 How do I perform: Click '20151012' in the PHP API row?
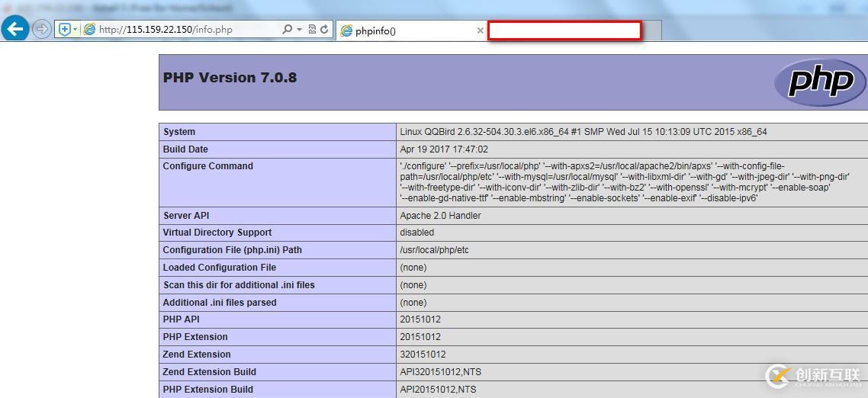coord(420,319)
